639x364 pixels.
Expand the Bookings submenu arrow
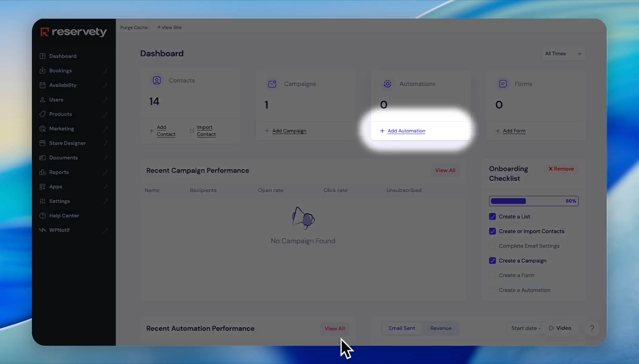point(105,70)
